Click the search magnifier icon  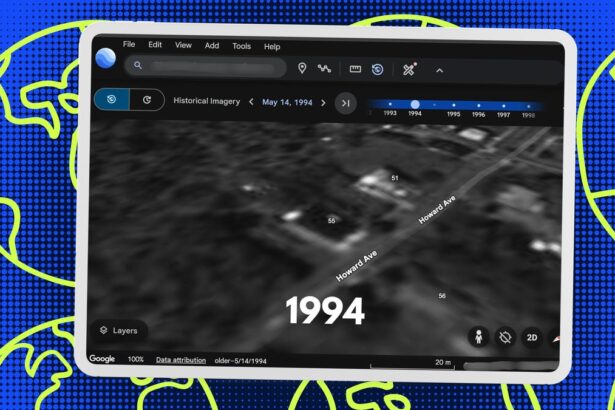[x=137, y=65]
